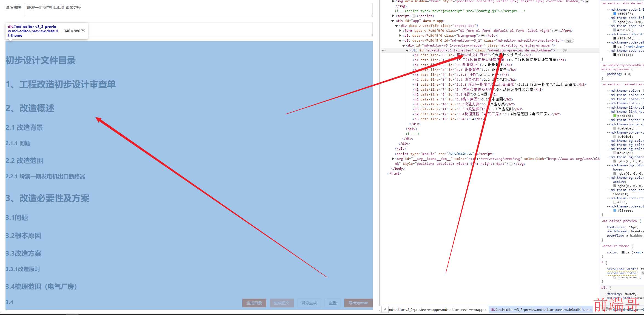Select the h1 data-line="1" DOM row
This screenshot has height=315, width=644.
coord(489,60)
